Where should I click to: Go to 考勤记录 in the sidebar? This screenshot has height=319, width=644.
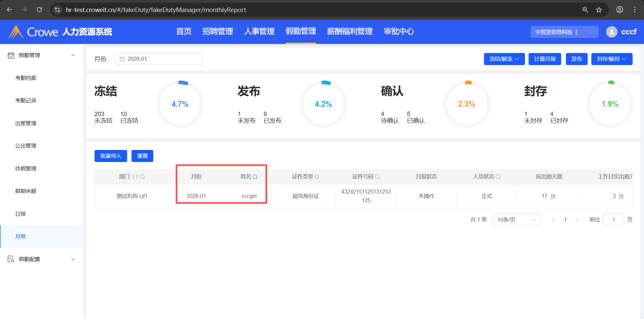point(26,101)
